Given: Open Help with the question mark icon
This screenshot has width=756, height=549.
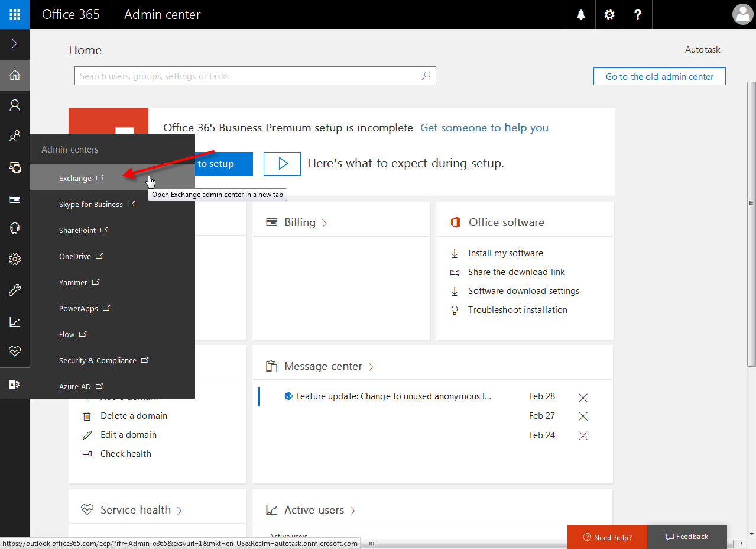Looking at the screenshot, I should [x=637, y=14].
